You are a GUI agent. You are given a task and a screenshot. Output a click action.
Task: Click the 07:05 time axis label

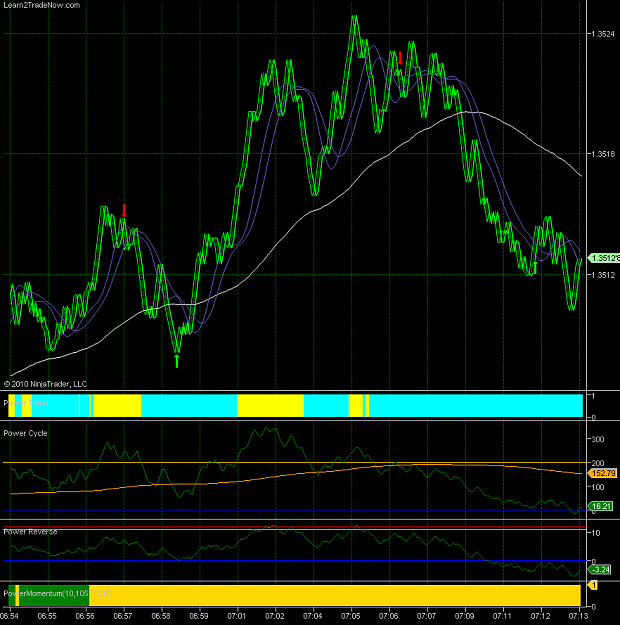click(x=350, y=616)
